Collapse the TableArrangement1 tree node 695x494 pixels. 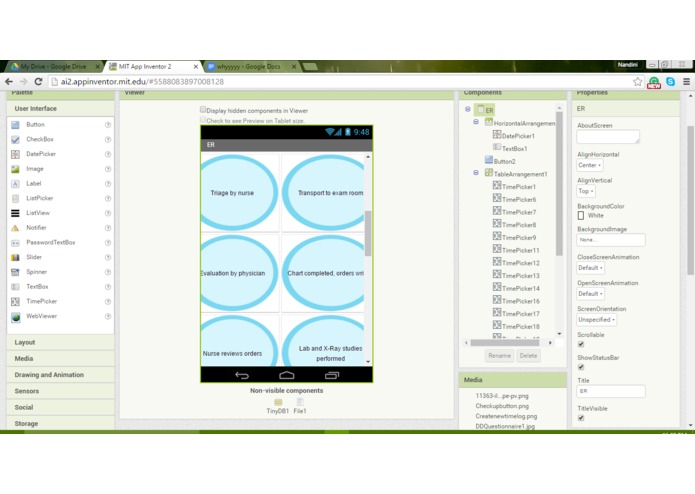click(476, 173)
